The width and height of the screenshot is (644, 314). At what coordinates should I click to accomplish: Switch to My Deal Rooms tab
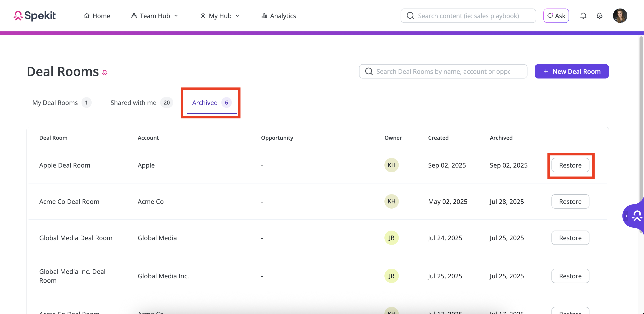(x=62, y=103)
